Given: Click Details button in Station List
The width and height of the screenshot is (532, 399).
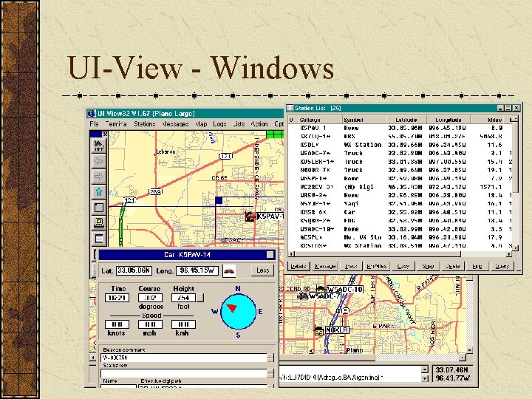Looking at the screenshot, I should 299,266.
